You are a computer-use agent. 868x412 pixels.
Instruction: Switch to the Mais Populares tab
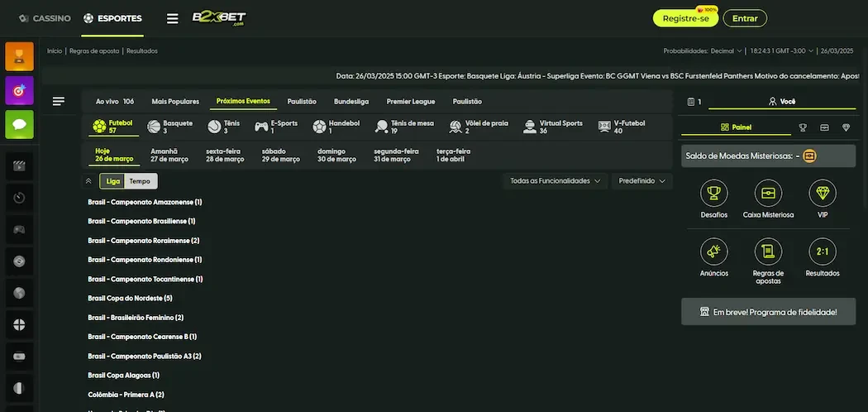pos(175,102)
